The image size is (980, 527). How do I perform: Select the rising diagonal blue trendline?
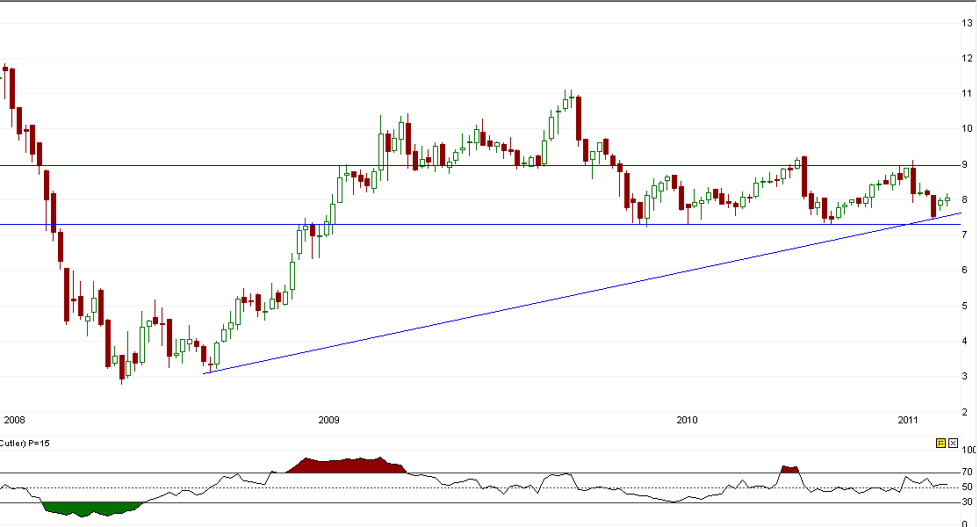[x=582, y=293]
